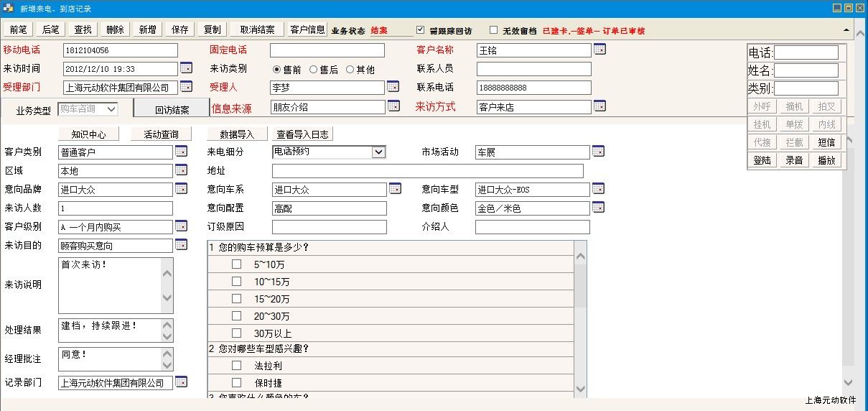The image size is (868, 411).
Task: Click the 知识中心 button
Action: tap(89, 134)
